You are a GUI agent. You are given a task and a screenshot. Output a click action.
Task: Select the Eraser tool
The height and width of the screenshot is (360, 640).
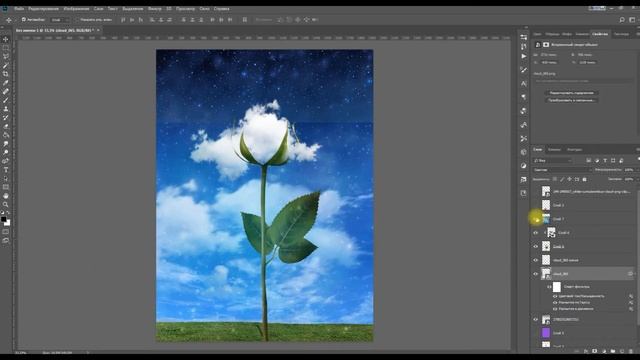(x=6, y=126)
